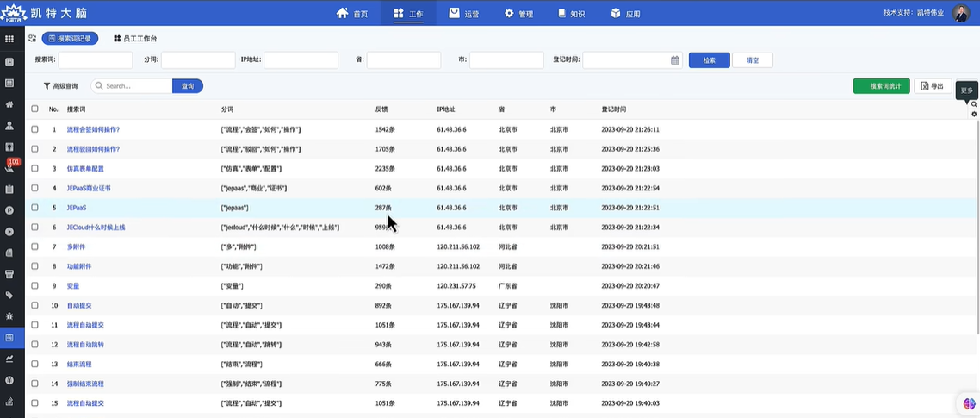Viewport: 980px width, 418px height.
Task: Open the 工作 top menu
Action: pyautogui.click(x=409, y=13)
